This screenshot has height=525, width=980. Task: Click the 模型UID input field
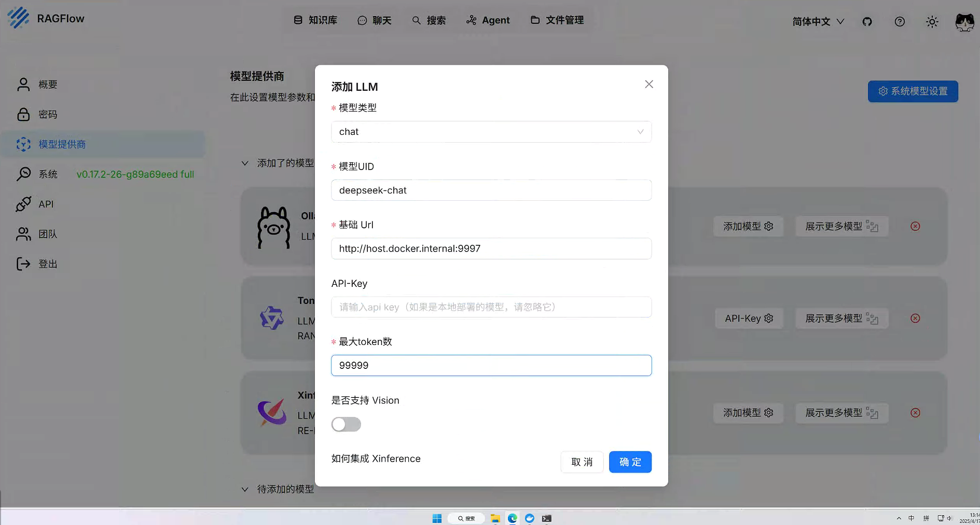[x=491, y=190]
